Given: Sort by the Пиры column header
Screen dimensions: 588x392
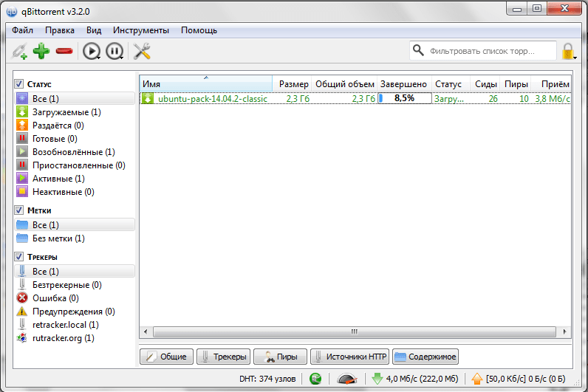Looking at the screenshot, I should (x=516, y=83).
